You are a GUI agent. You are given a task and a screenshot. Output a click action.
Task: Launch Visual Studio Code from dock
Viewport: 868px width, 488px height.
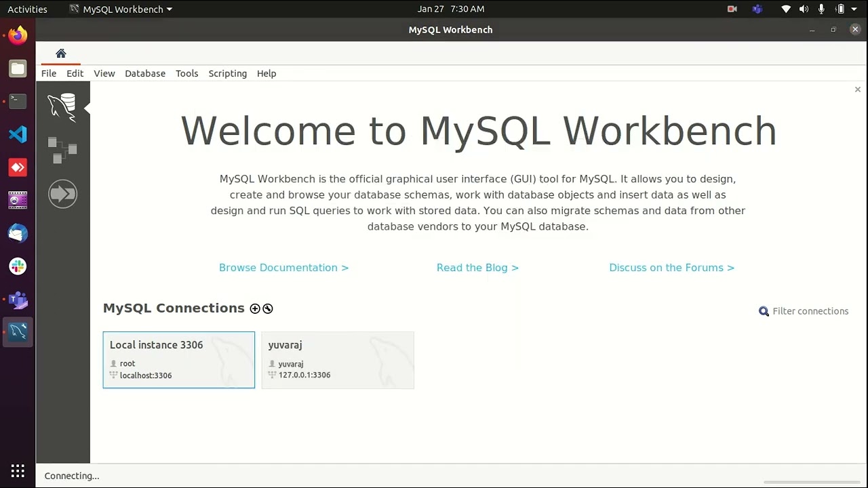18,134
